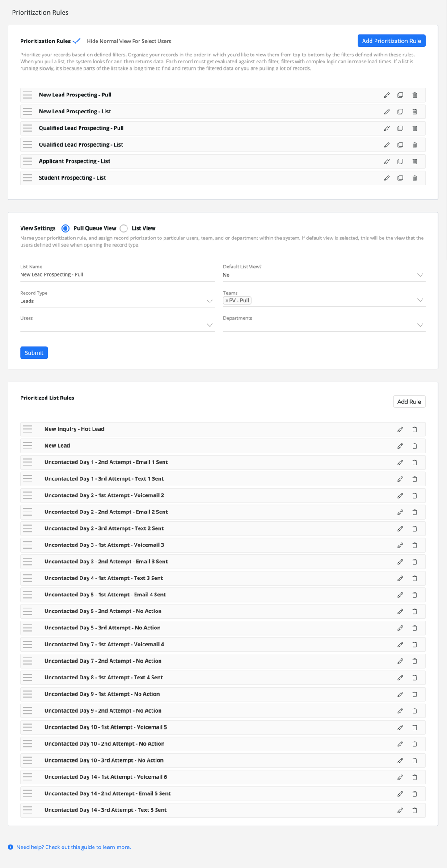The image size is (447, 868).
Task: Edit Uncontacted Day 5 - Email 4 Sent rule
Action: pyautogui.click(x=401, y=595)
